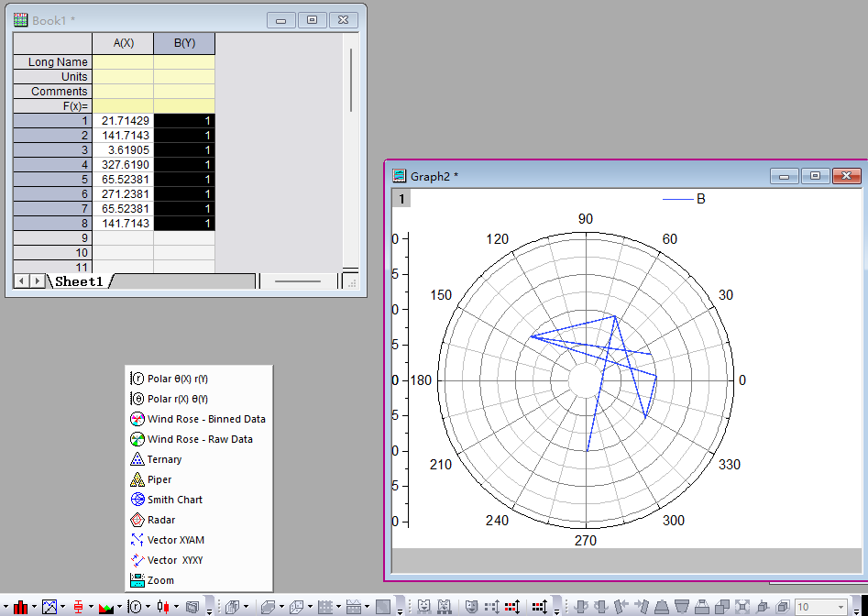Click the crossed-out mask toolbar icon

445,607
